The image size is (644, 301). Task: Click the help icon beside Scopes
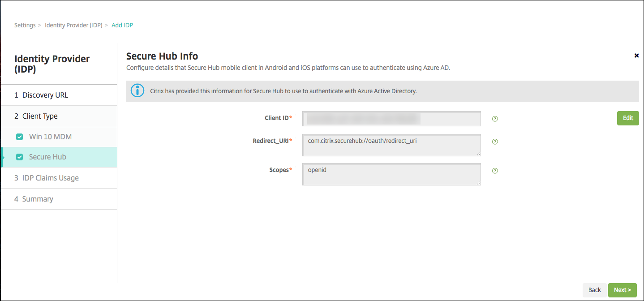[495, 171]
